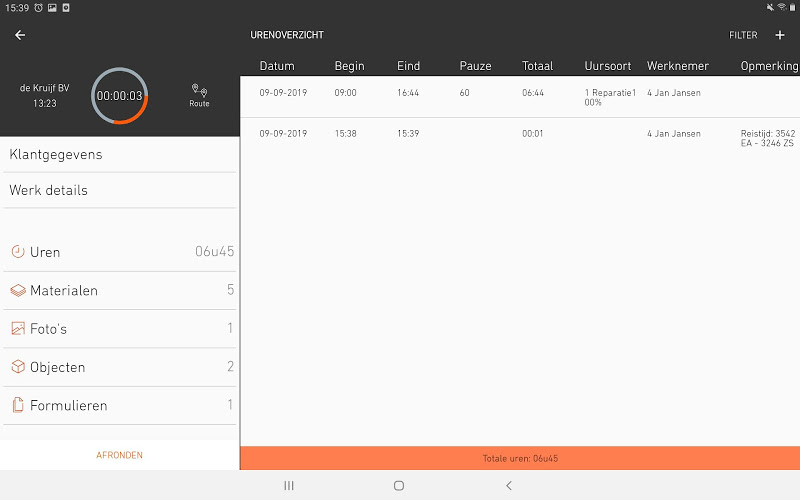Image resolution: width=800 pixels, height=500 pixels.
Task: Tap the alarm icon in status bar
Action: point(38,8)
